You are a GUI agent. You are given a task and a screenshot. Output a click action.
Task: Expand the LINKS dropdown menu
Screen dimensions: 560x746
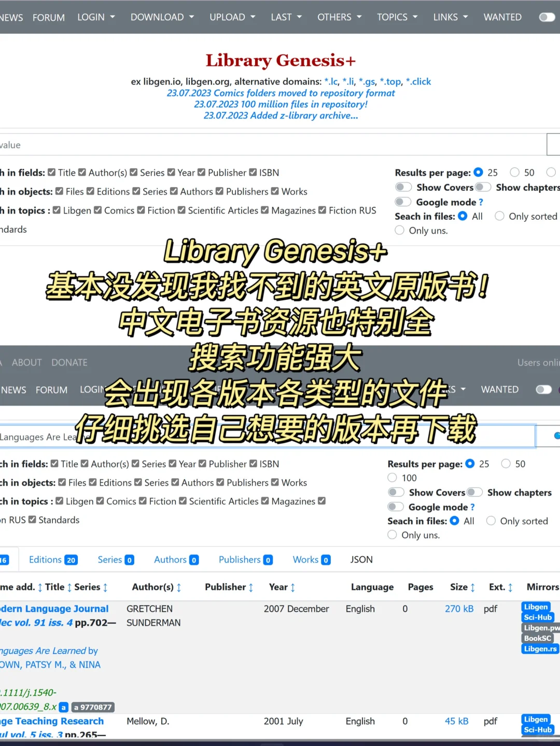(x=451, y=17)
